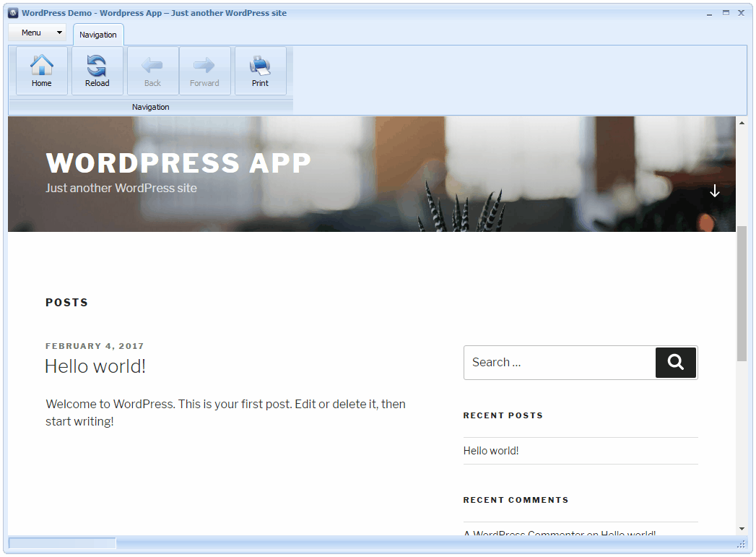Click the WORDPRESS APP site title
The width and height of the screenshot is (756, 557).
coord(178,163)
